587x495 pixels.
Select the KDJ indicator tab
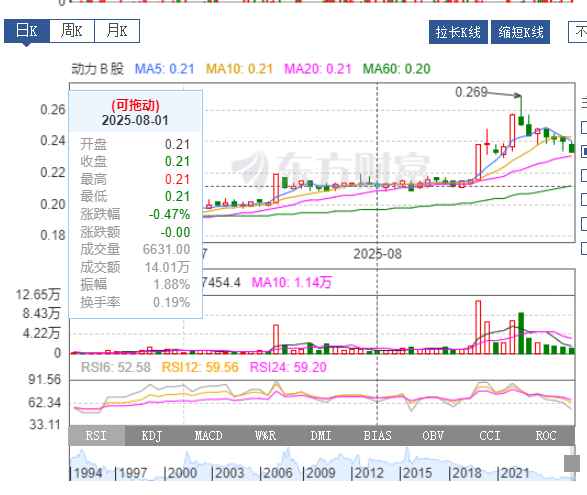[152, 436]
